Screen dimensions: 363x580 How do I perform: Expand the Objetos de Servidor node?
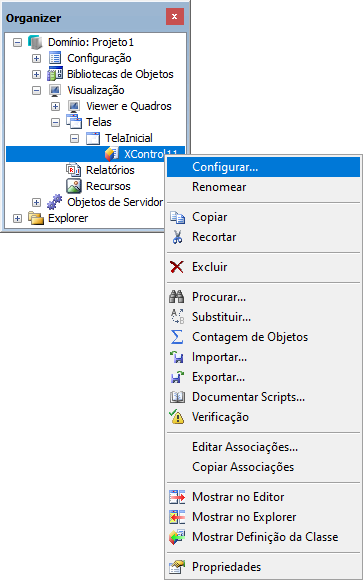tap(36, 202)
